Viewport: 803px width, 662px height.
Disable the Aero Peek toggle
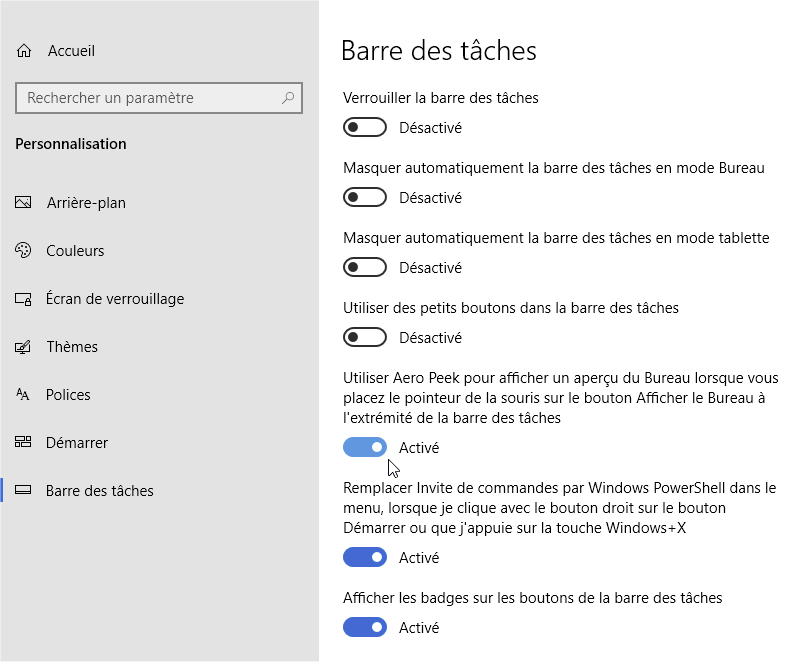click(x=365, y=447)
